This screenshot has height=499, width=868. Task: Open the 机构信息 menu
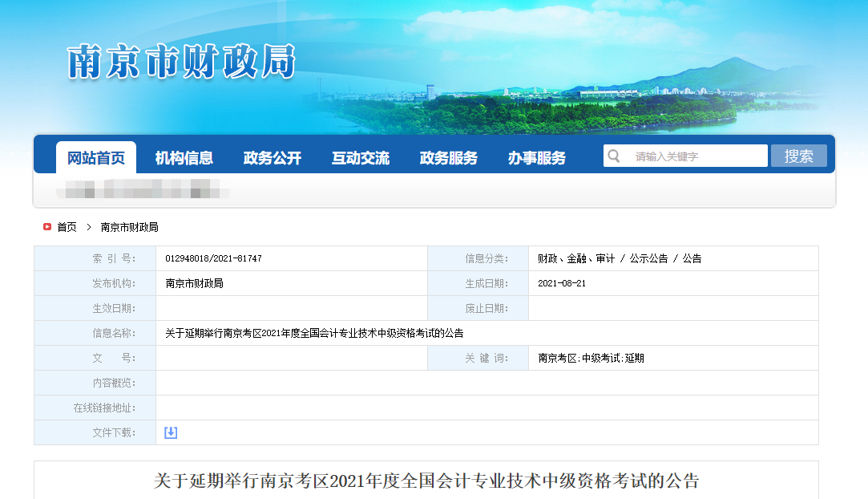(186, 157)
